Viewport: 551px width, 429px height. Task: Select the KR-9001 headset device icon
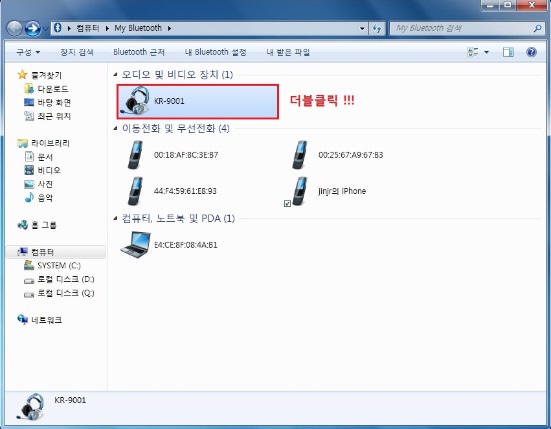click(x=135, y=101)
